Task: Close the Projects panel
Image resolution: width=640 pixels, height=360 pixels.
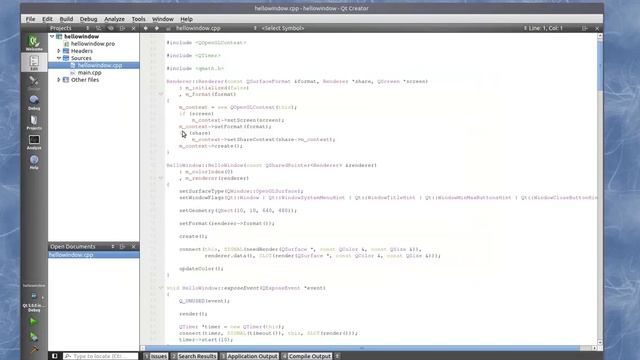Action: click(x=133, y=28)
